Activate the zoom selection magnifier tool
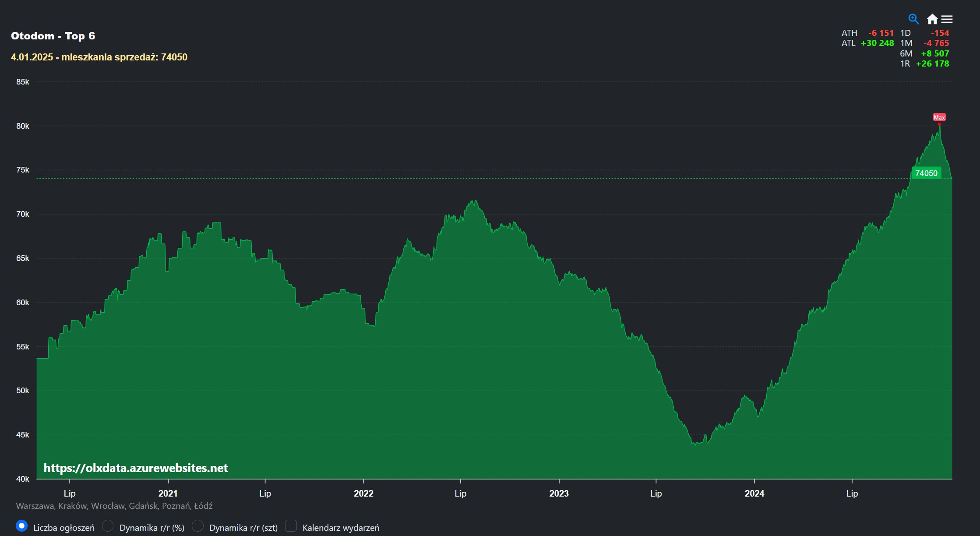 click(913, 19)
